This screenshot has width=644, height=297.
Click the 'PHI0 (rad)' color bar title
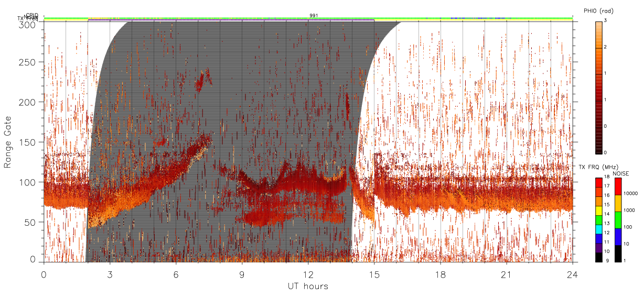click(x=598, y=11)
